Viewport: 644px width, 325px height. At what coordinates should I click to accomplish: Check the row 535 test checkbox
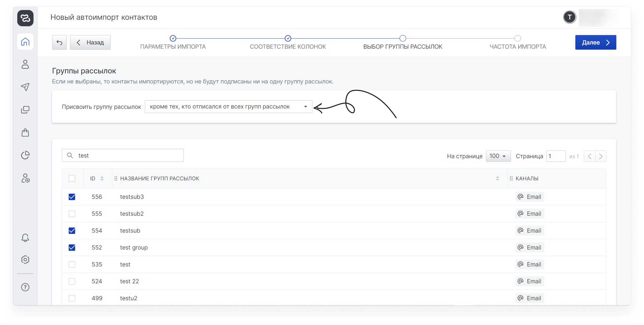tap(72, 265)
